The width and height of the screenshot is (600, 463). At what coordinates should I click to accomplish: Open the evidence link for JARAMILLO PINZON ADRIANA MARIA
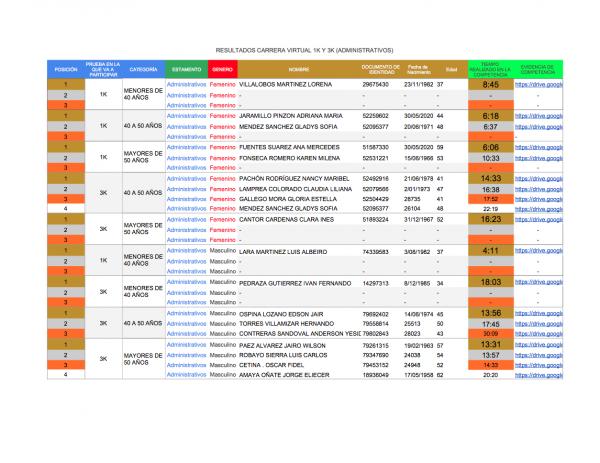tap(539, 116)
